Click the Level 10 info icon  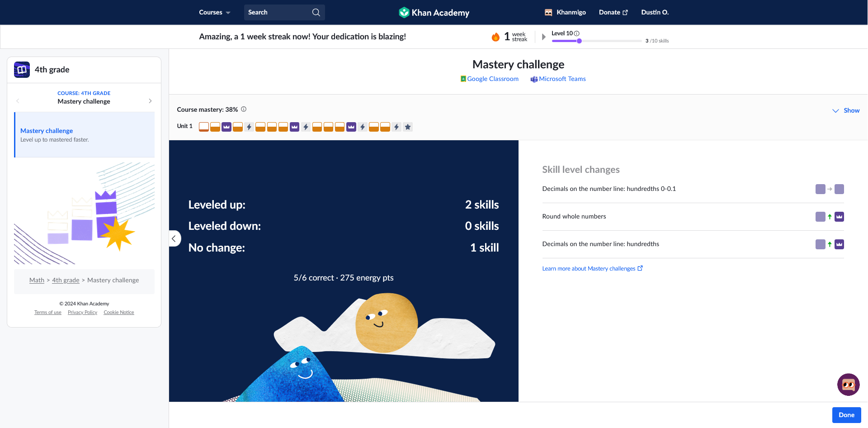pyautogui.click(x=576, y=33)
